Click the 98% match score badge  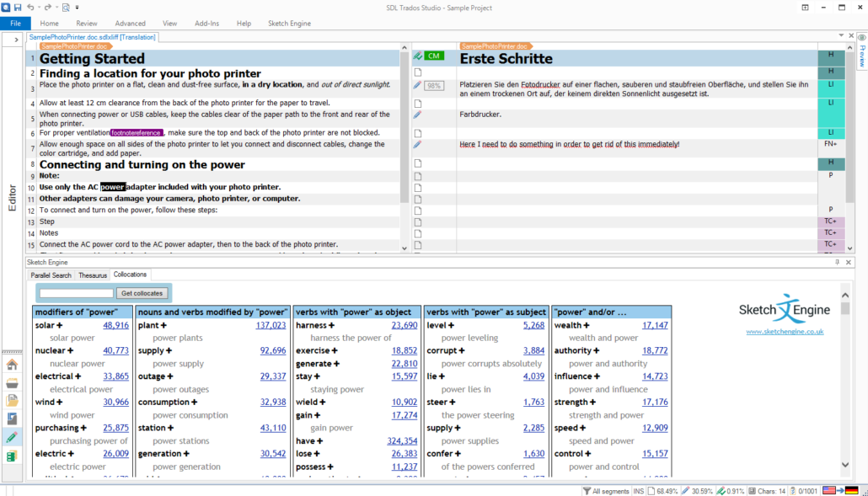point(434,86)
